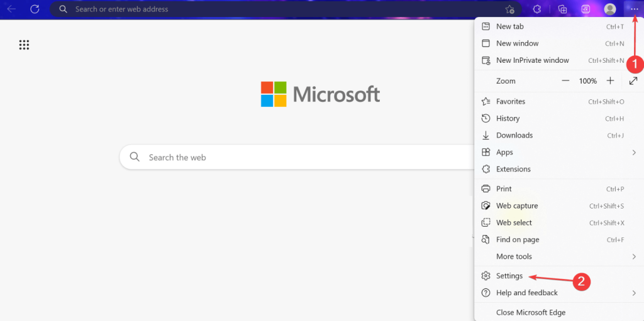This screenshot has width=644, height=321.
Task: Choose Print from the menu
Action: coord(559,189)
